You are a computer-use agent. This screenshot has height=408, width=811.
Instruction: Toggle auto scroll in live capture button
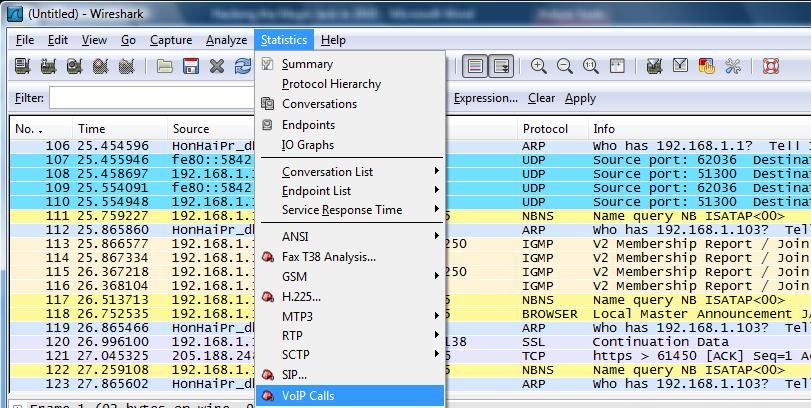pyautogui.click(x=501, y=66)
